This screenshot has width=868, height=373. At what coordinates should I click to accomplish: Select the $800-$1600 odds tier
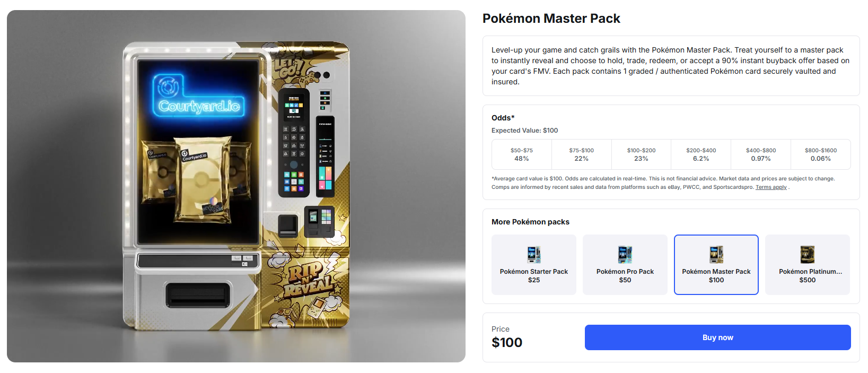821,154
